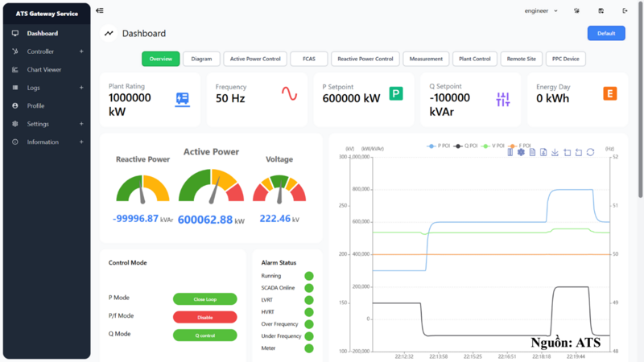The height and width of the screenshot is (362, 644).
Task: Click the chart download arrow icon
Action: pyautogui.click(x=555, y=152)
